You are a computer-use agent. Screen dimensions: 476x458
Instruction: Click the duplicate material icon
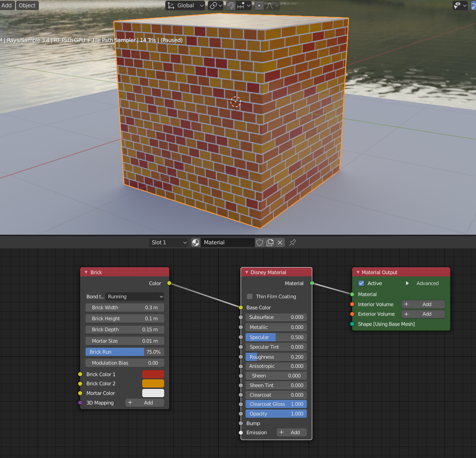[270, 242]
